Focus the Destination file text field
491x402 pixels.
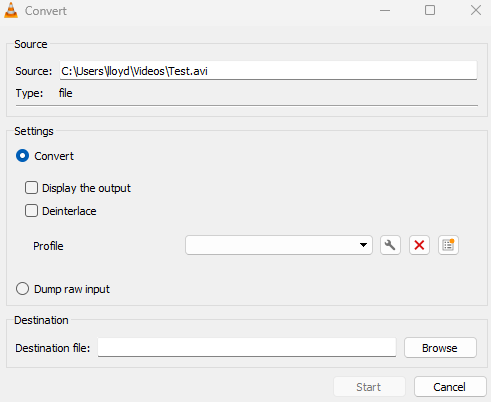[247, 347]
